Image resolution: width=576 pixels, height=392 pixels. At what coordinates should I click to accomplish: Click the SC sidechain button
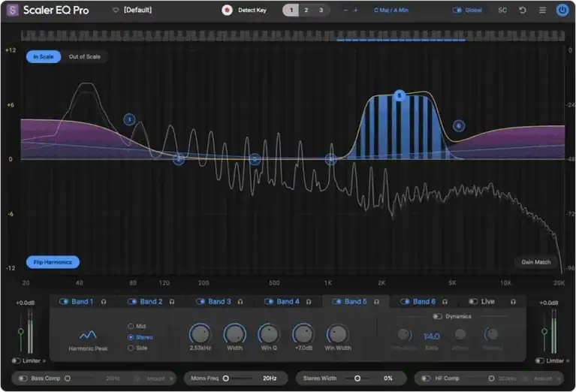pyautogui.click(x=502, y=11)
